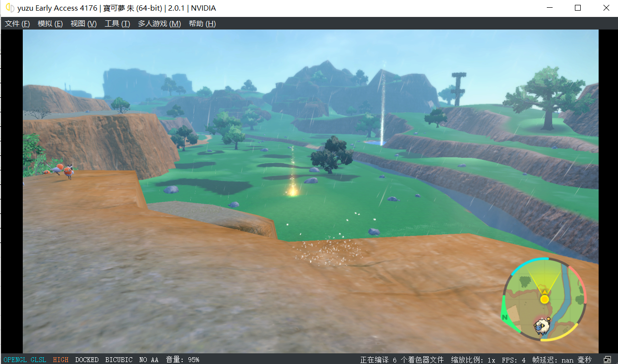This screenshot has width=618, height=364.
Task: Click the 缩放比例: 1x status text
Action: pos(473,360)
